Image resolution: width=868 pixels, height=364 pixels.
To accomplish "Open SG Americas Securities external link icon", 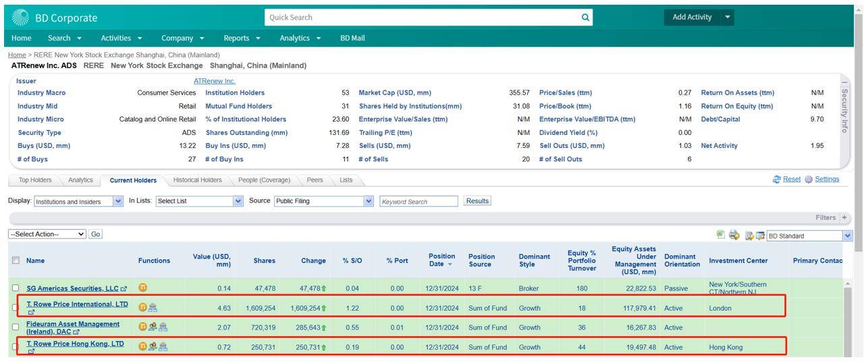I will pyautogui.click(x=124, y=289).
